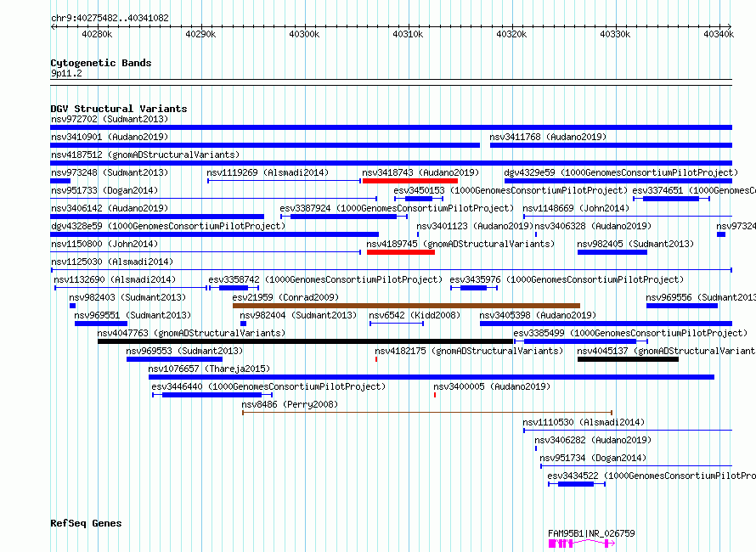Click nsv1132690 (Alsmadi2014) label
756x552 pixels.
coord(115,279)
